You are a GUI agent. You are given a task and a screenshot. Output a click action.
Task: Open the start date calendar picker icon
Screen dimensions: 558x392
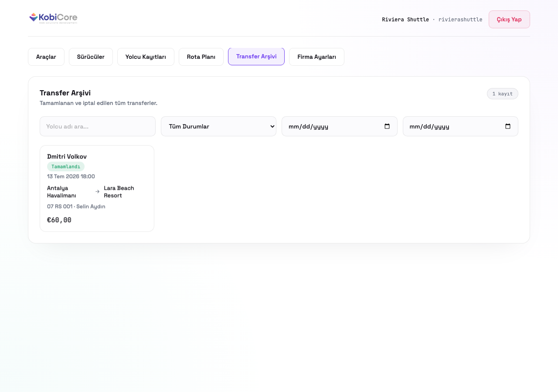tap(387, 126)
